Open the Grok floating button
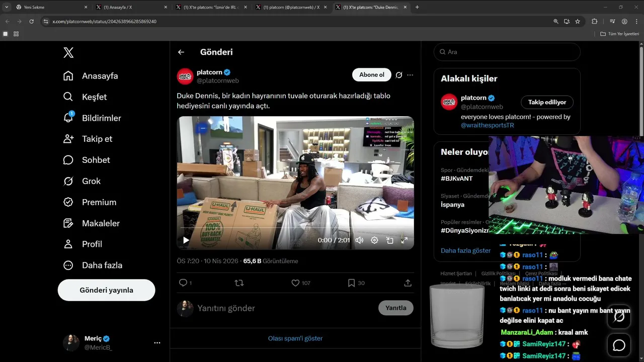 pyautogui.click(x=619, y=317)
